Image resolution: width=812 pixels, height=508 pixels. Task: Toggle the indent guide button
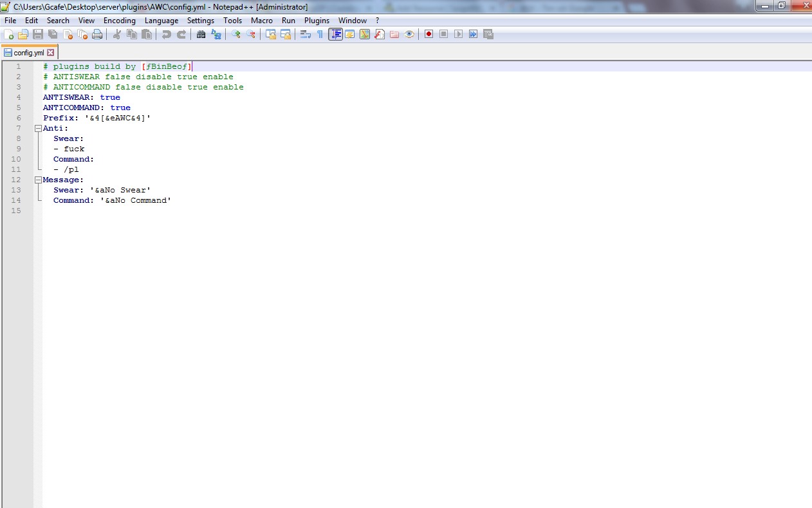tap(335, 34)
